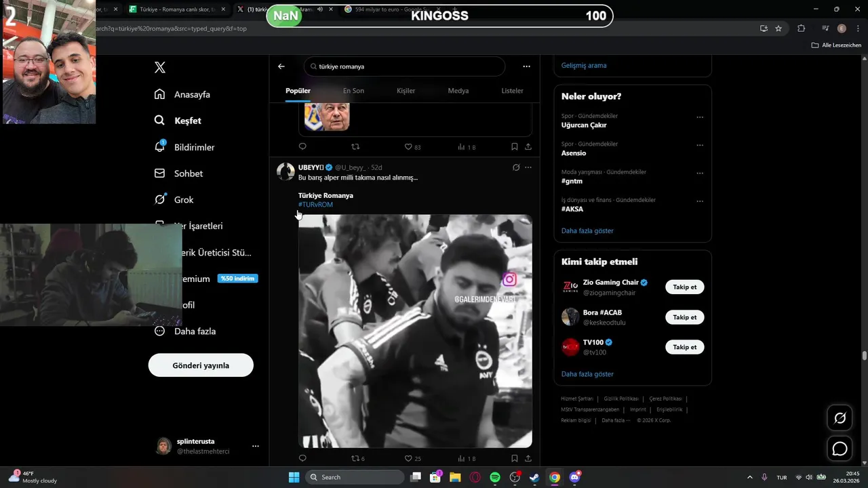Open Bildirimler notifications
The image size is (868, 488).
click(184, 147)
